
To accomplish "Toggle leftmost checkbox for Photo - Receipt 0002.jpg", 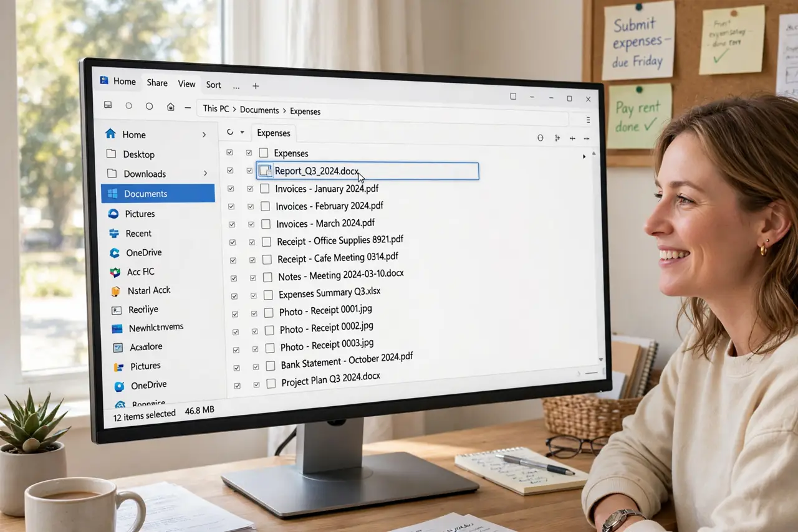I will (x=236, y=332).
